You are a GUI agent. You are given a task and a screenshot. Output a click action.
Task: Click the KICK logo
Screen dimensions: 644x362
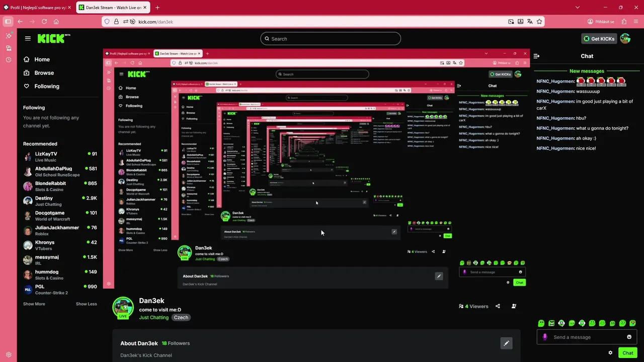click(54, 39)
